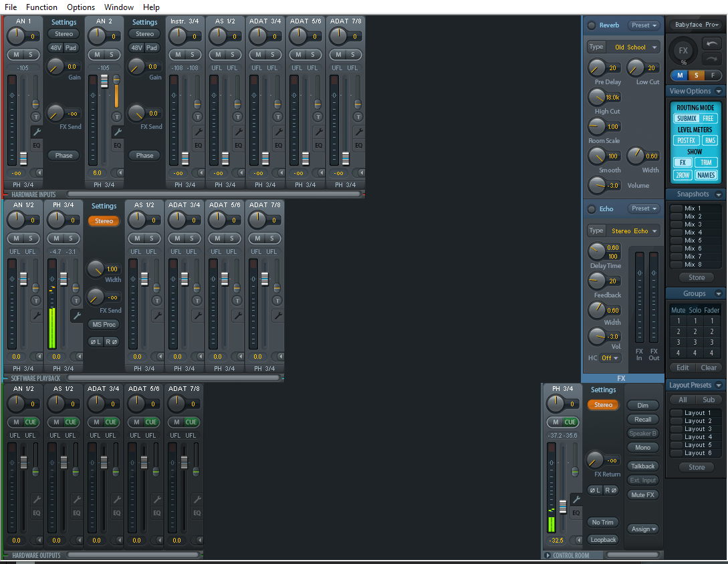Click Hardware Inputs horizontal scrollbar

(x=213, y=194)
